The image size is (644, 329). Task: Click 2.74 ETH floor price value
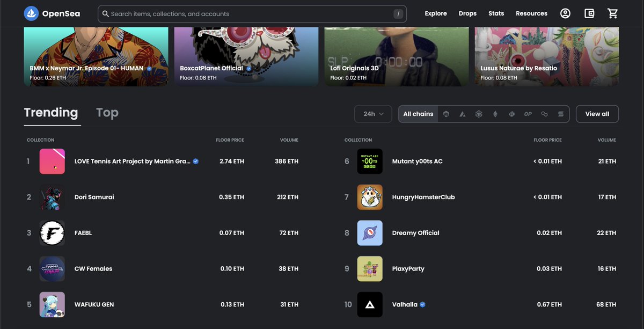click(232, 161)
